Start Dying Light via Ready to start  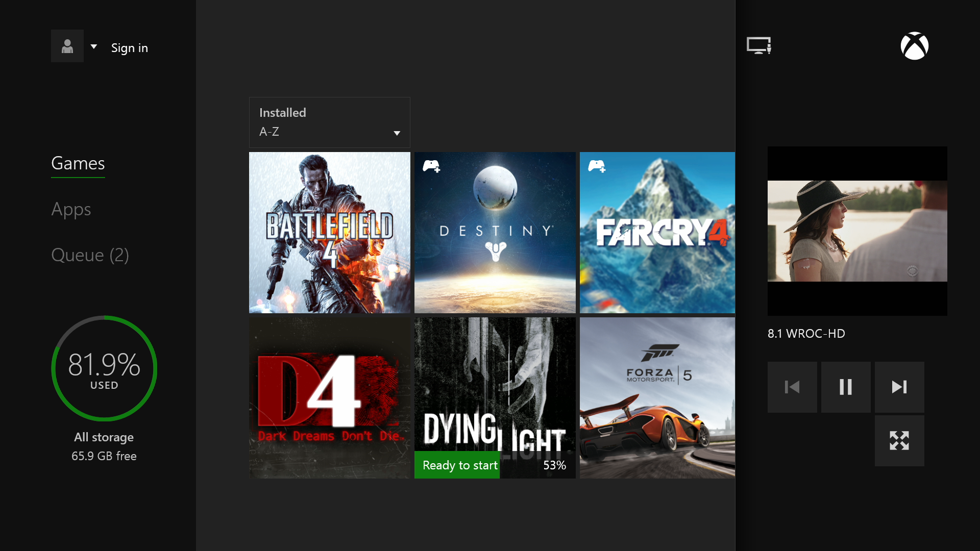click(457, 465)
